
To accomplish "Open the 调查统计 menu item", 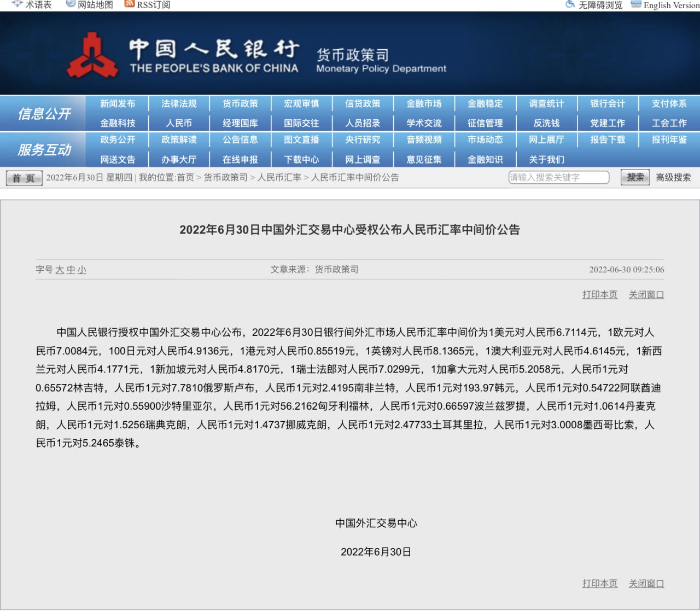I will pos(546,103).
